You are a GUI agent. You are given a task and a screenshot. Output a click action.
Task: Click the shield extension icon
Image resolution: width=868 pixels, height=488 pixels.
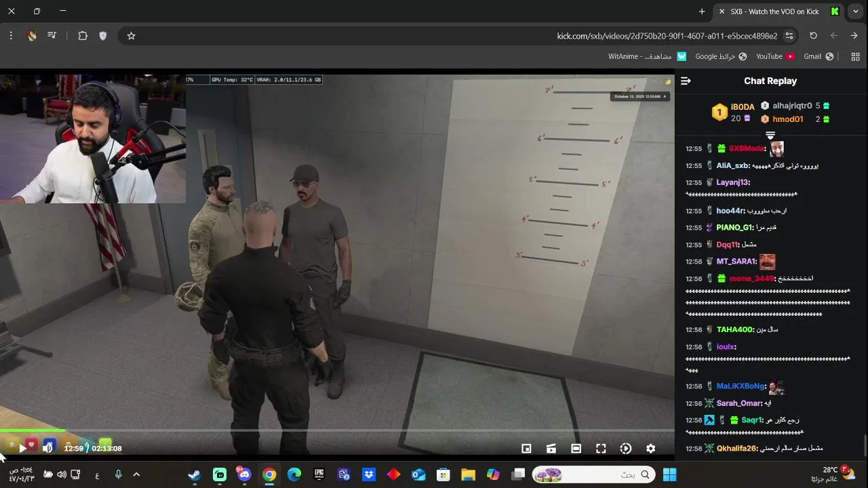pos(103,36)
